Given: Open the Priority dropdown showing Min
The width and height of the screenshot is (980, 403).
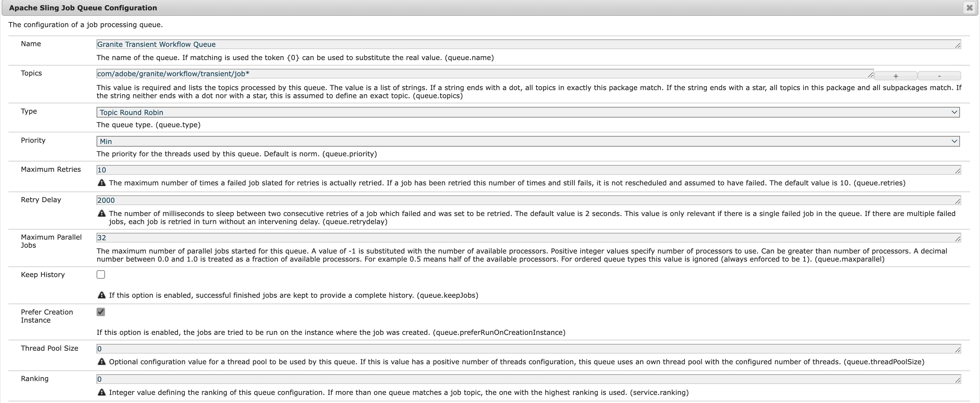Looking at the screenshot, I should click(528, 141).
